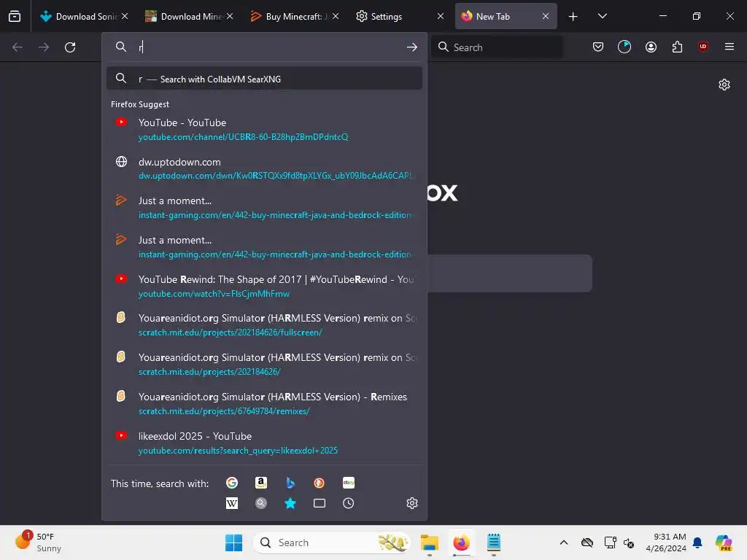Open the Save to Pocket button
747x560 pixels.
[x=598, y=47]
